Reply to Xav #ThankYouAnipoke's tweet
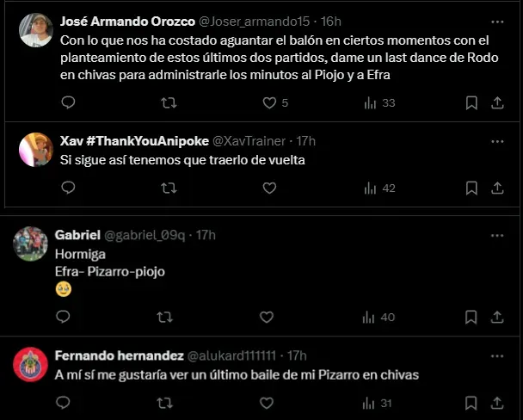This screenshot has width=523, height=420. 69,188
